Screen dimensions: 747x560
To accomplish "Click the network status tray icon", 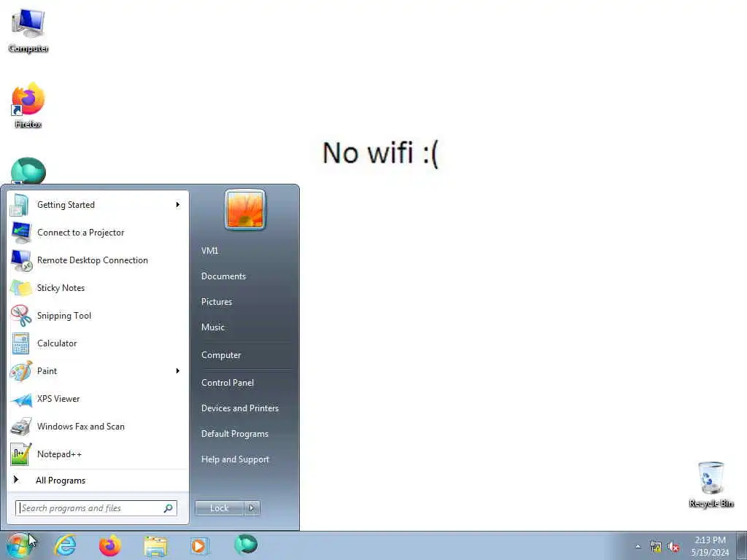I will point(656,547).
